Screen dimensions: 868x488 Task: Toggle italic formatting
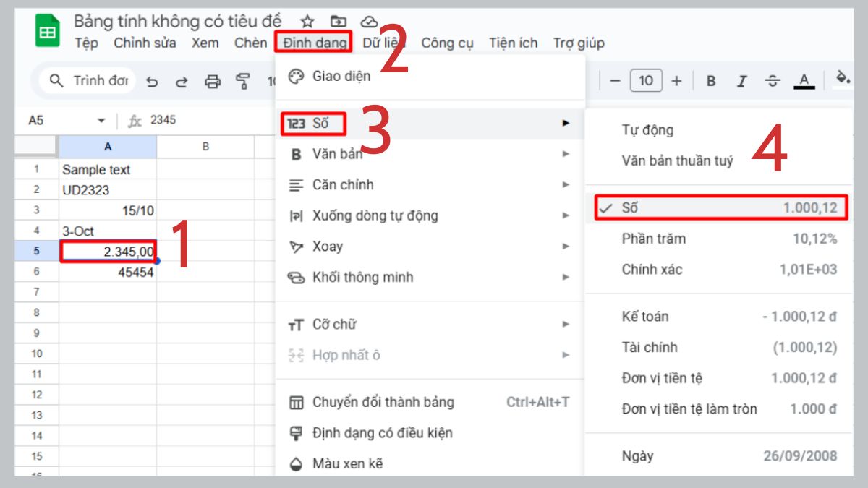741,80
